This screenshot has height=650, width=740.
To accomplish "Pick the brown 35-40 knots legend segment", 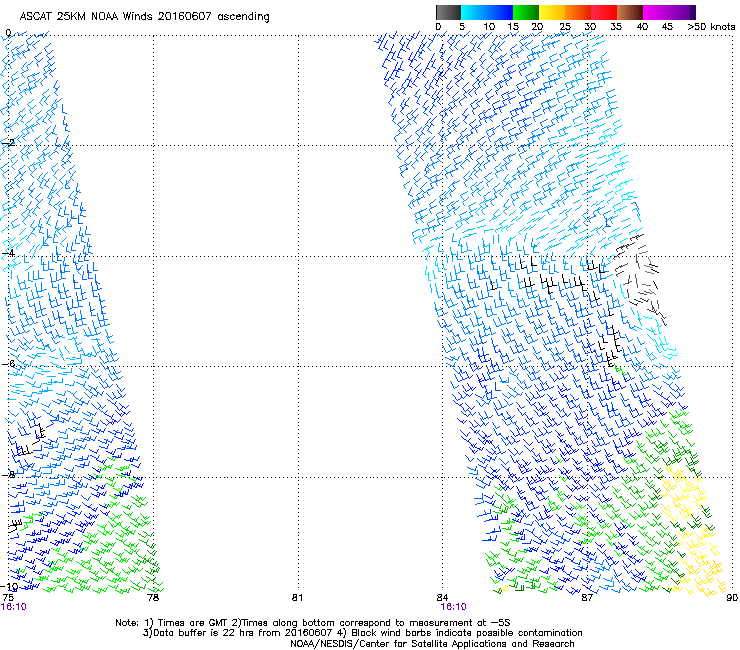I will point(630,12).
